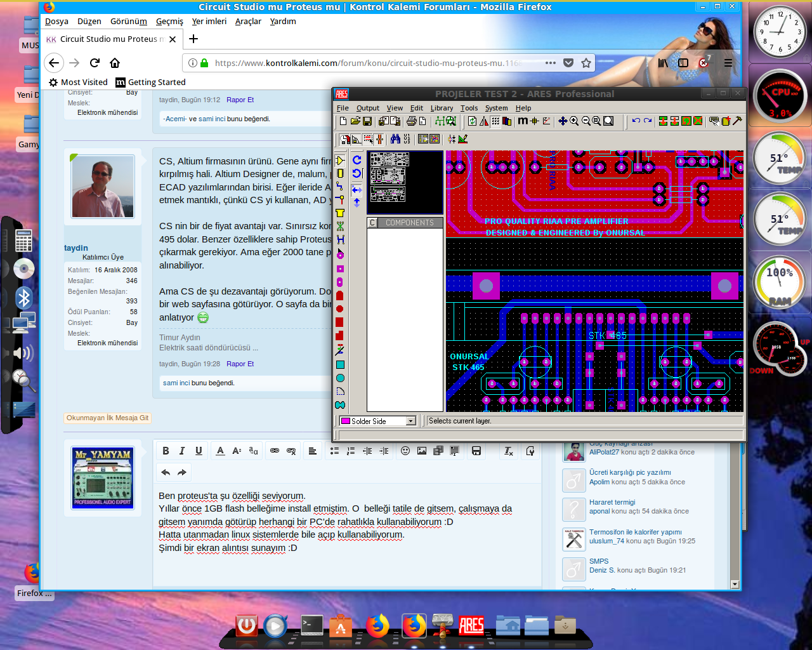This screenshot has height=650, width=812.
Task: Click Open Layout folder icon in ARES
Action: 355,121
